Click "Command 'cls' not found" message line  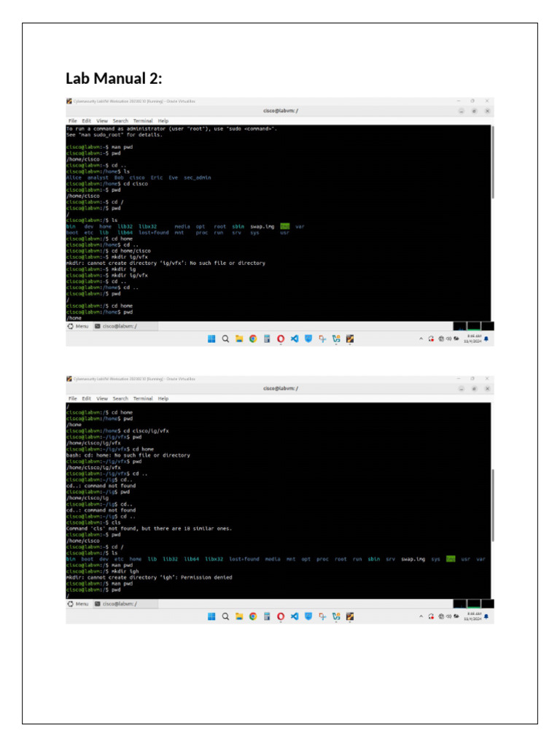149,529
